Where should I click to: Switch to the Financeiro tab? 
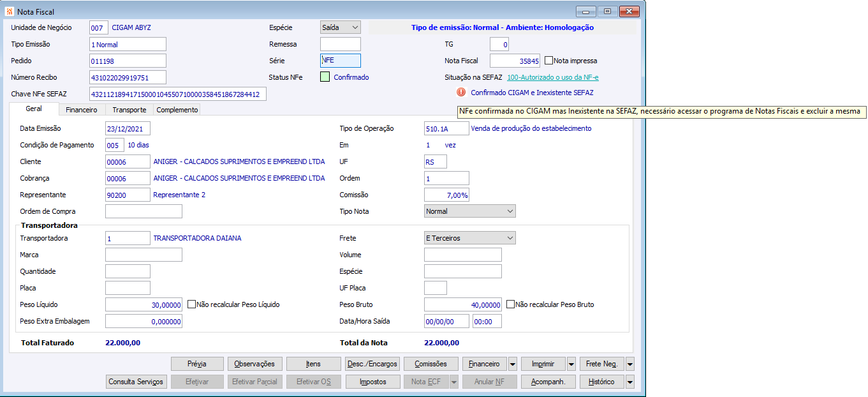click(x=82, y=110)
